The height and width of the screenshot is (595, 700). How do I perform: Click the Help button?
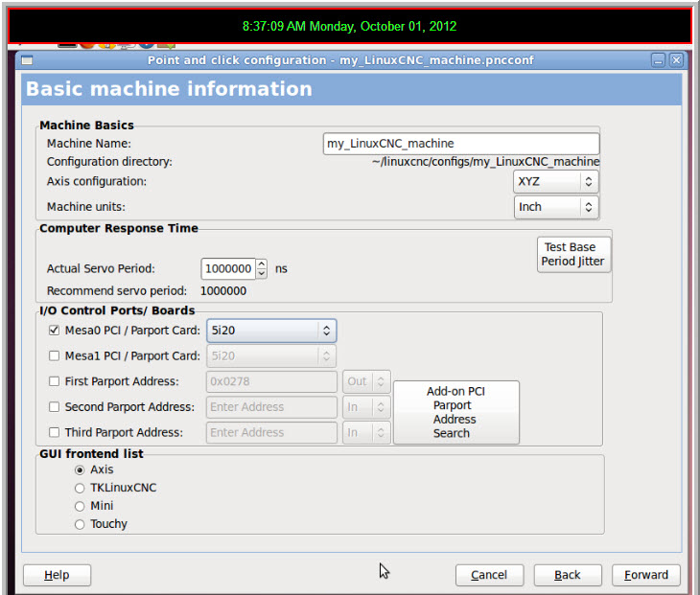pyautogui.click(x=58, y=575)
